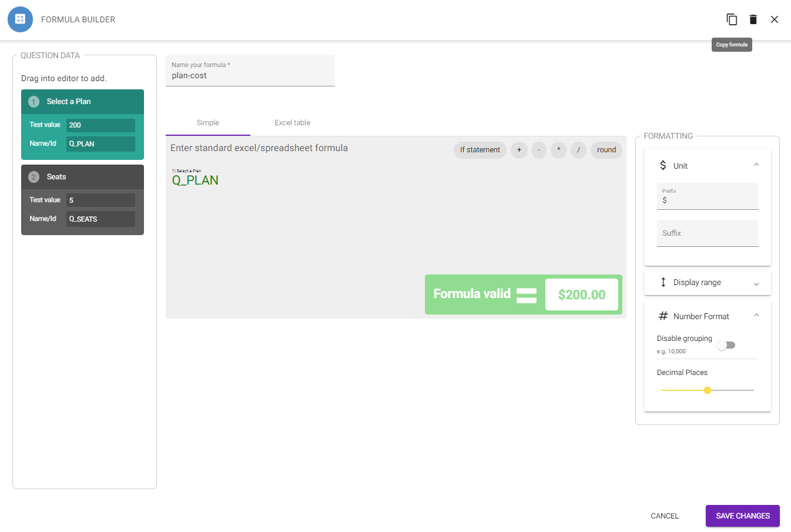Collapse the Unit section chevron

point(756,165)
